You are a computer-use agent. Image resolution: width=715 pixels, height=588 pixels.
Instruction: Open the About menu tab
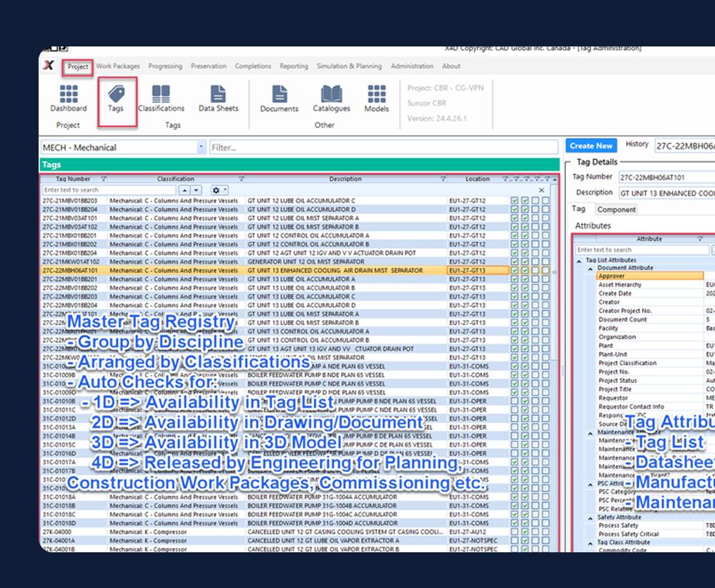click(x=451, y=66)
